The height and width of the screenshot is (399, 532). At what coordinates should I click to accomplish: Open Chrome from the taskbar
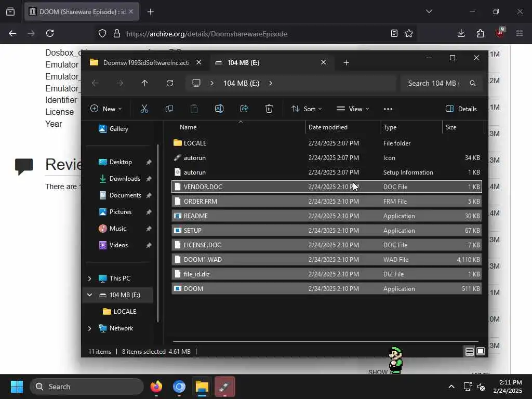pyautogui.click(x=179, y=387)
